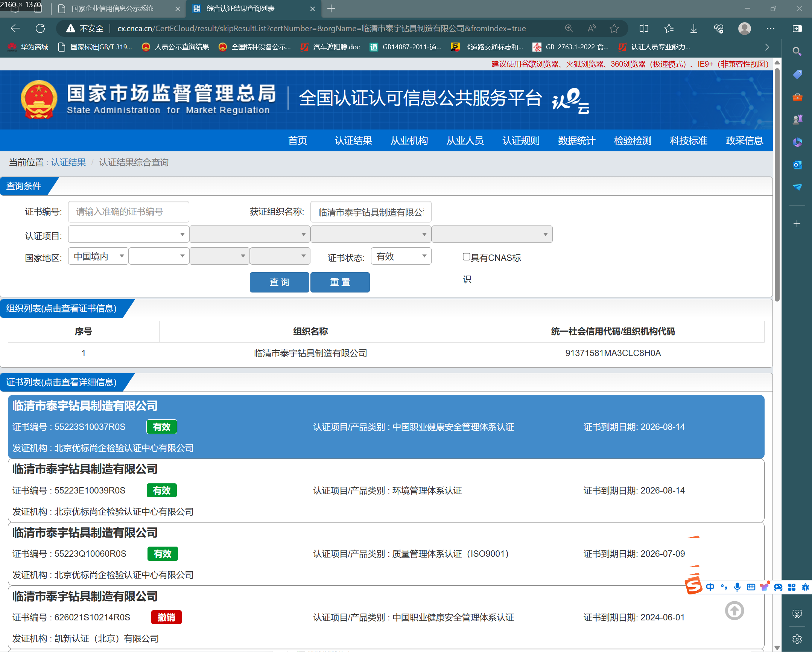Screen dimensions: 812x652
Task: Go back to previous page
Action: pyautogui.click(x=15, y=28)
